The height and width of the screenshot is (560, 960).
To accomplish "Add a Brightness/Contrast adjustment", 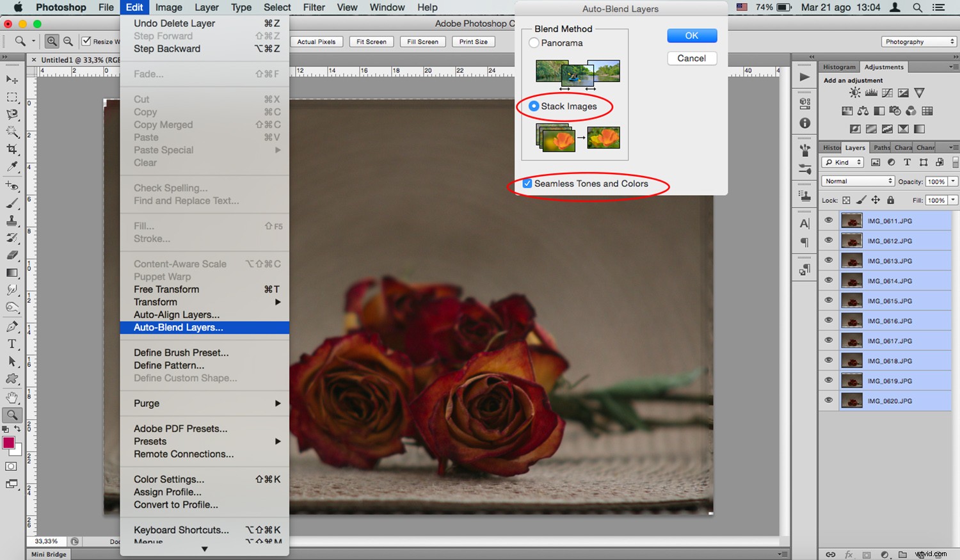I will (855, 92).
